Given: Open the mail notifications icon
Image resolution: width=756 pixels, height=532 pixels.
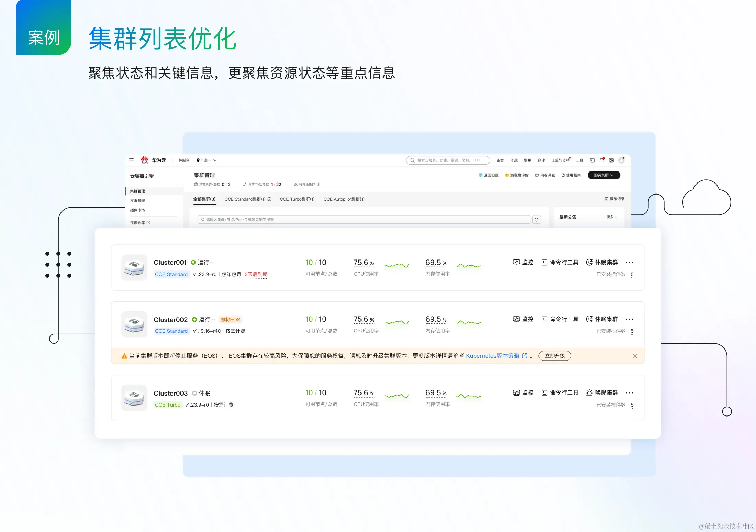Looking at the screenshot, I should [x=602, y=160].
